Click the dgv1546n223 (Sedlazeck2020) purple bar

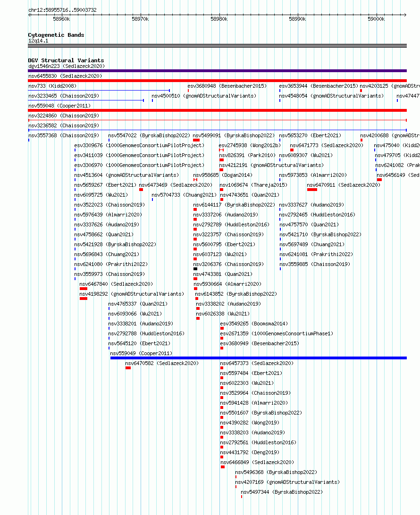coord(217,71)
